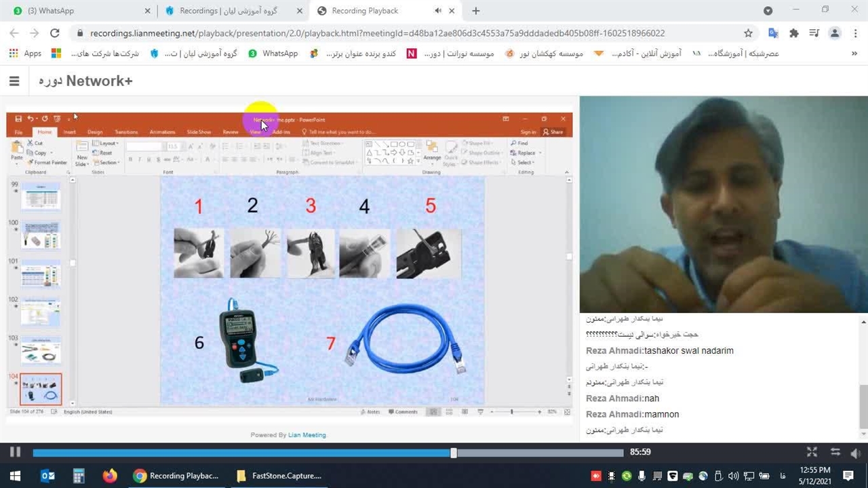Mute the player volume speaker
Viewport: 868px width, 488px height.
pyautogui.click(x=856, y=452)
